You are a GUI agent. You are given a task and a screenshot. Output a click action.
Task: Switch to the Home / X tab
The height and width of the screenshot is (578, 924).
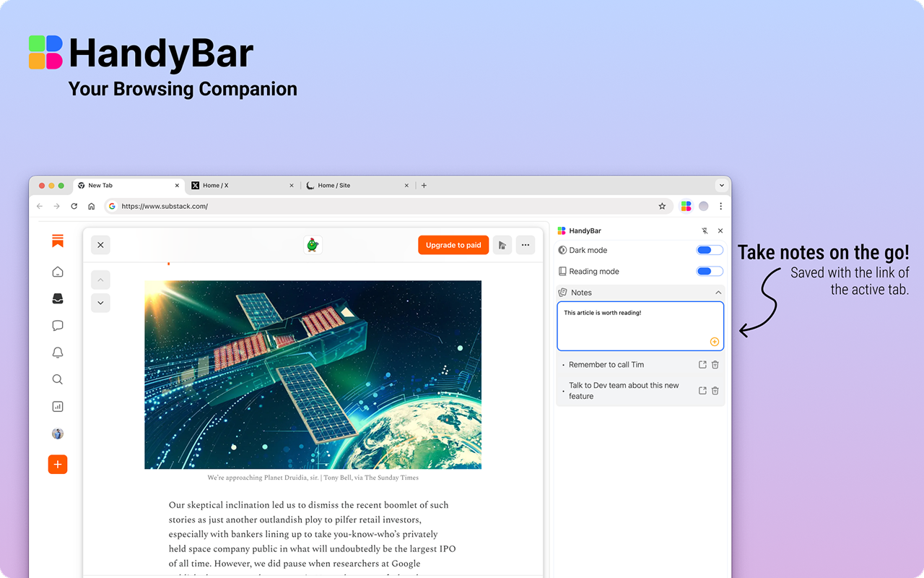(x=217, y=185)
